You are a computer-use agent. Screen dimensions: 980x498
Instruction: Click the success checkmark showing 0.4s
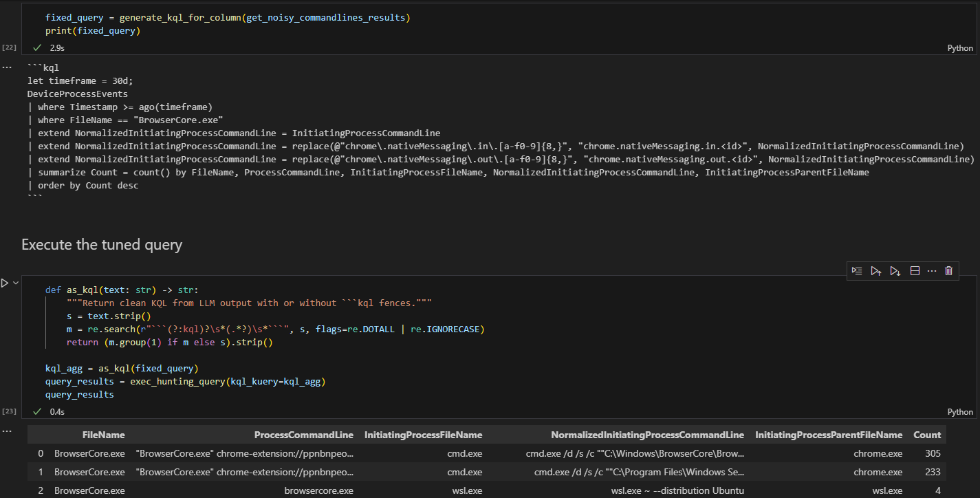pyautogui.click(x=37, y=411)
